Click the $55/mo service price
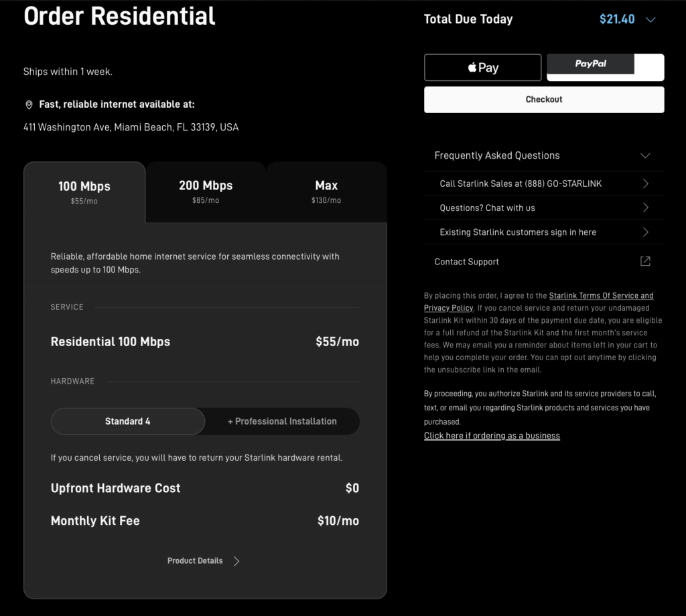This screenshot has height=616, width=686. point(338,341)
